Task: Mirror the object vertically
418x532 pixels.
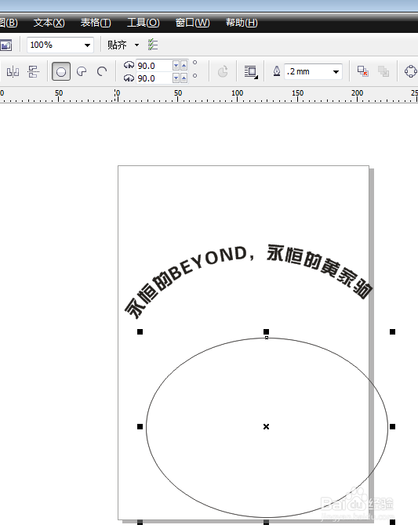Action: (33, 71)
